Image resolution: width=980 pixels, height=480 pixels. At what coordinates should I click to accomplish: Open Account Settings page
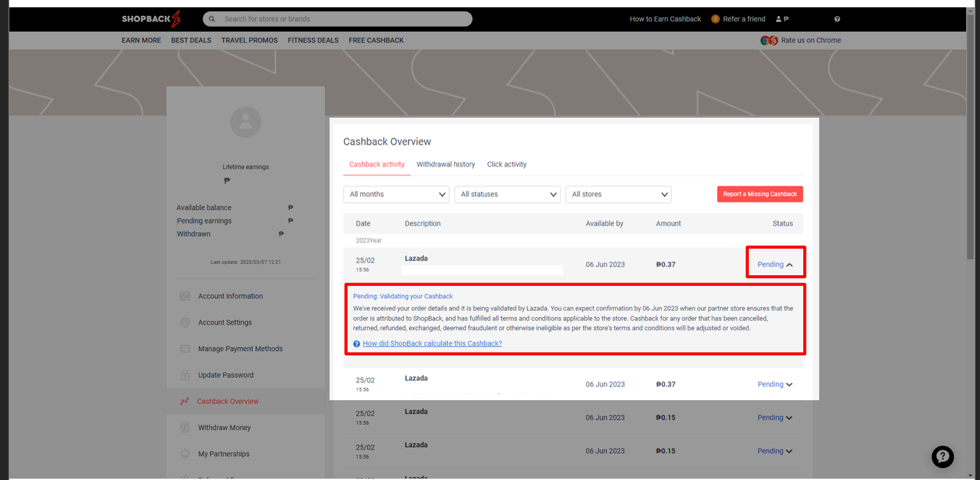(x=225, y=322)
